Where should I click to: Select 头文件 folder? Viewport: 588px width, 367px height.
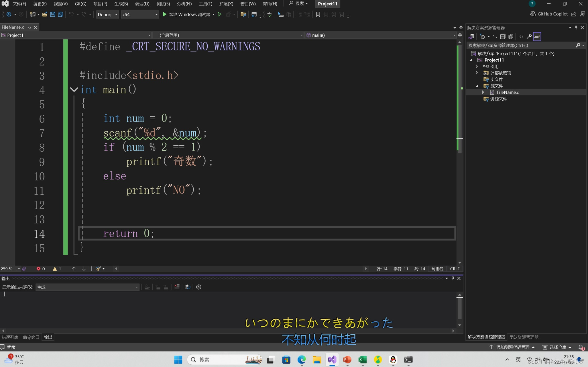(x=496, y=79)
